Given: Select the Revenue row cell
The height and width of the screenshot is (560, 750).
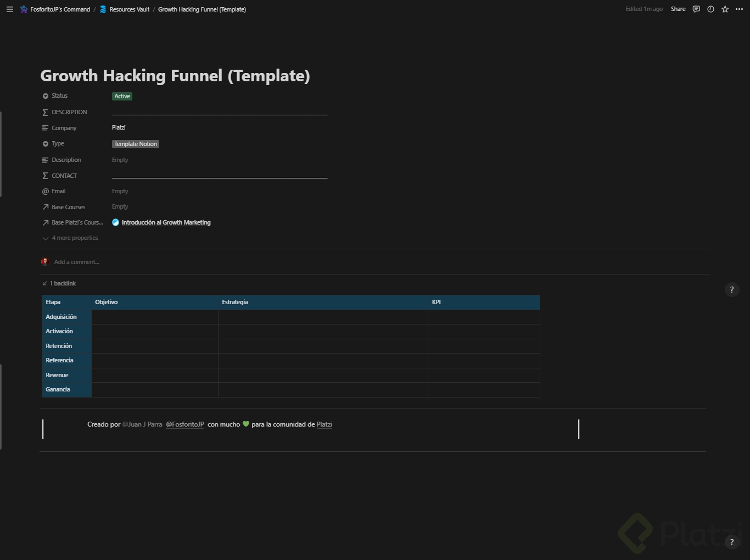Looking at the screenshot, I should coord(66,375).
